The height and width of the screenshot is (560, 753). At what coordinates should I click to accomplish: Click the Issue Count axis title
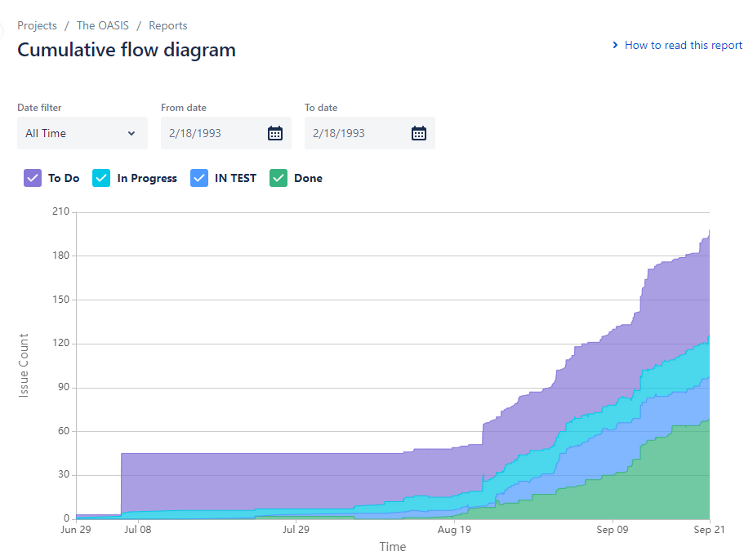pyautogui.click(x=24, y=365)
